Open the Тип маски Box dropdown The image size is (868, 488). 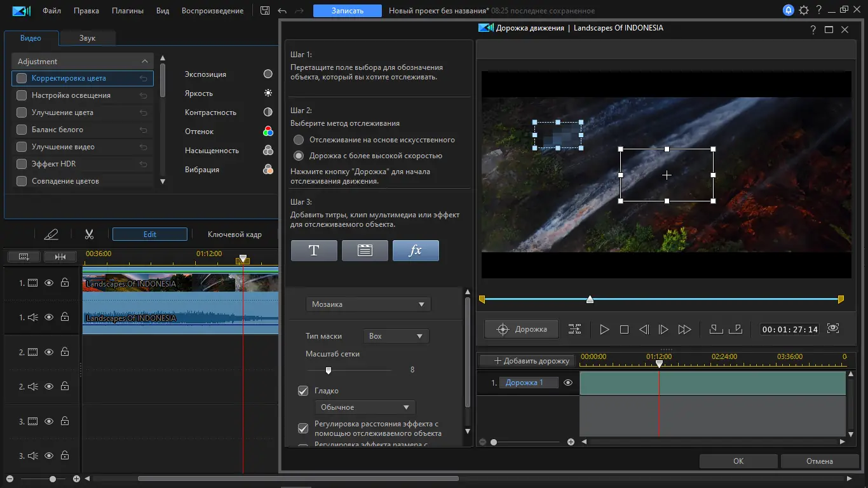click(x=395, y=336)
